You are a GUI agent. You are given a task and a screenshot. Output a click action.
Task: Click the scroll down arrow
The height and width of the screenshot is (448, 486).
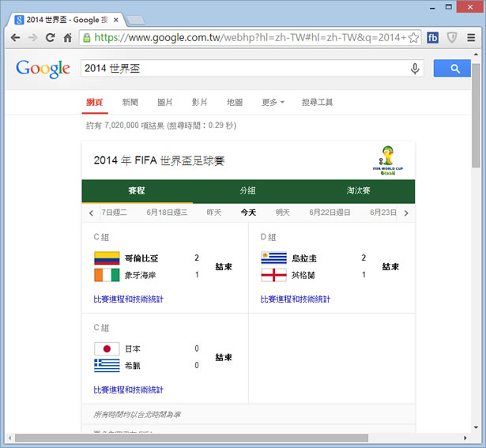[476, 427]
